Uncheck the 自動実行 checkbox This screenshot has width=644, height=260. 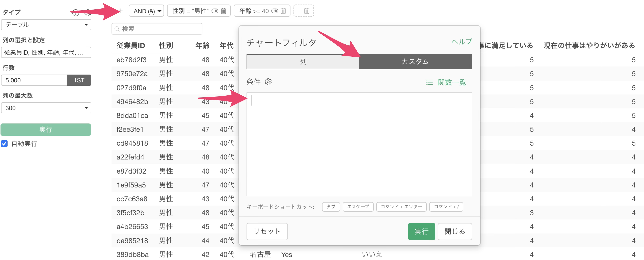pos(5,144)
